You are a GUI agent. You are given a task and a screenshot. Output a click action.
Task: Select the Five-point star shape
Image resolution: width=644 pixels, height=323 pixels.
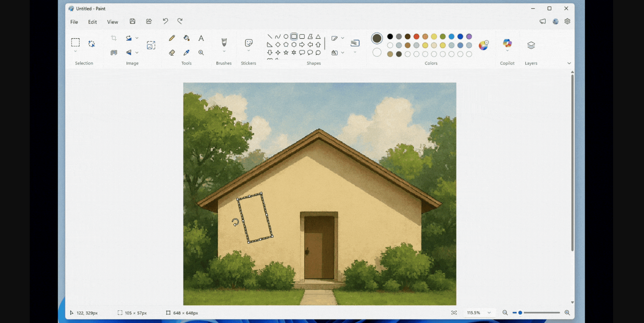point(286,52)
